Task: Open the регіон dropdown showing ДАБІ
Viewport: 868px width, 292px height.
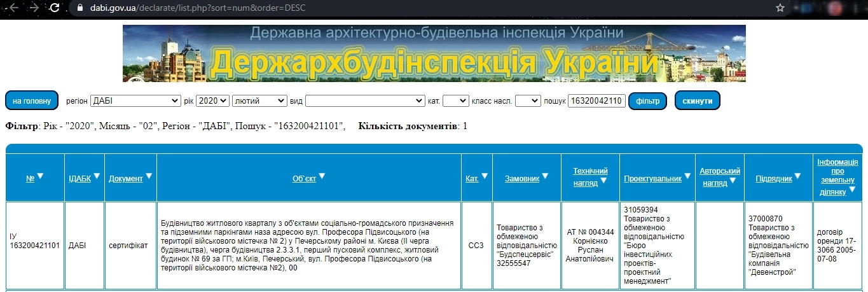Action: click(x=136, y=101)
